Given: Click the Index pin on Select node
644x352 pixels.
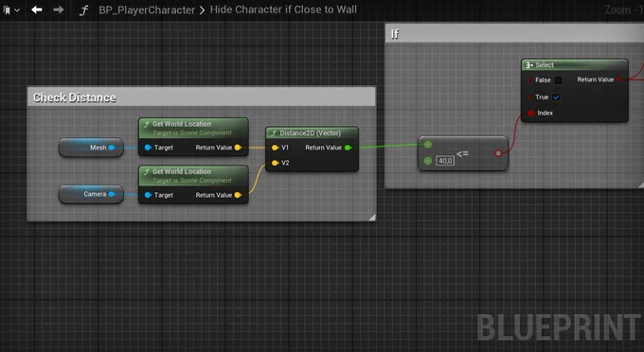Looking at the screenshot, I should [531, 113].
